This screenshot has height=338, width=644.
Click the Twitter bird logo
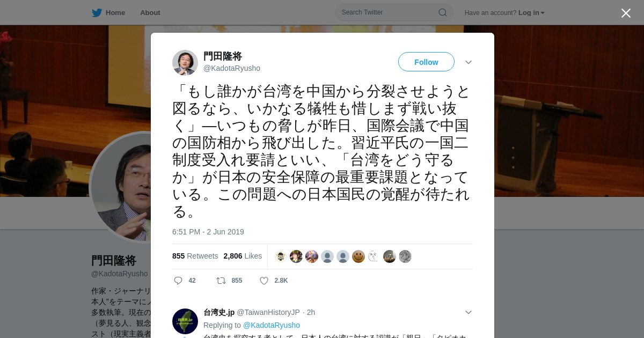point(97,13)
